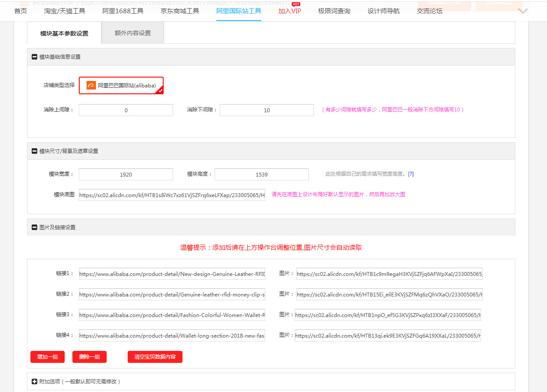
Task: Open the [?] help link
Action: (x=411, y=174)
